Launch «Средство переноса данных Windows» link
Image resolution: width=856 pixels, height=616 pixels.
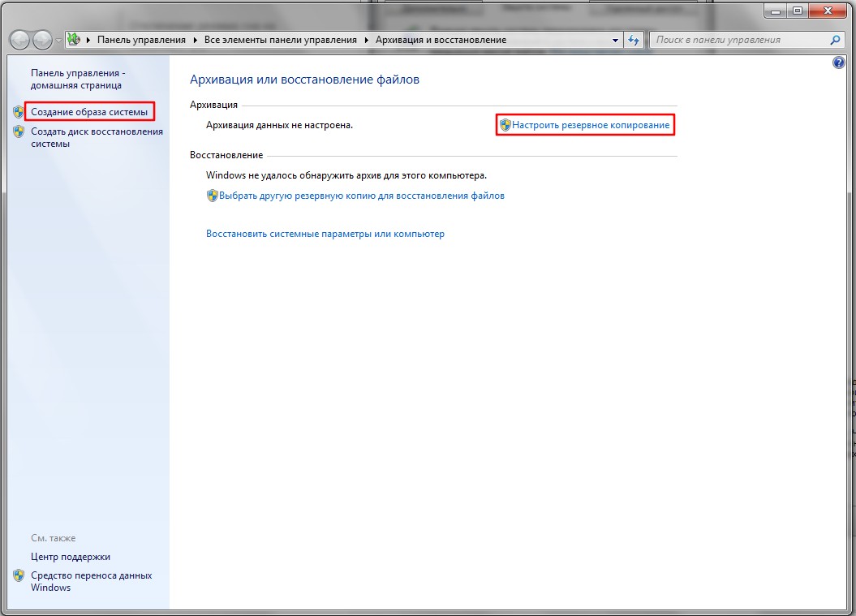[91, 582]
